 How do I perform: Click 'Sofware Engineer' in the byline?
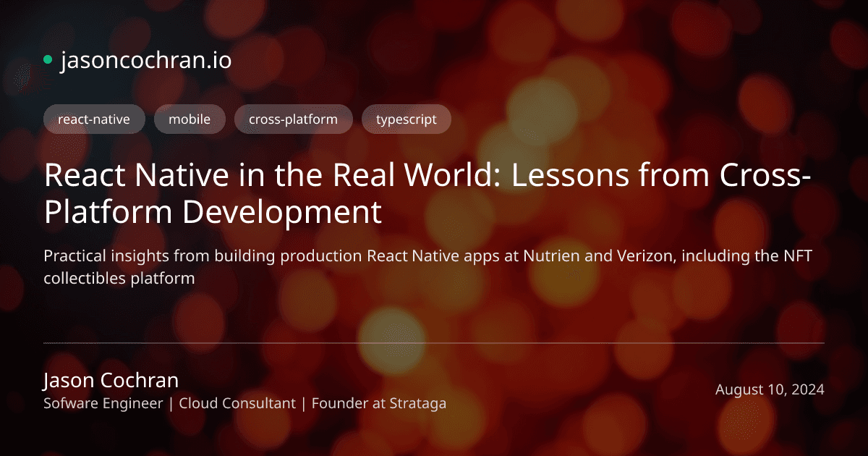(x=101, y=403)
